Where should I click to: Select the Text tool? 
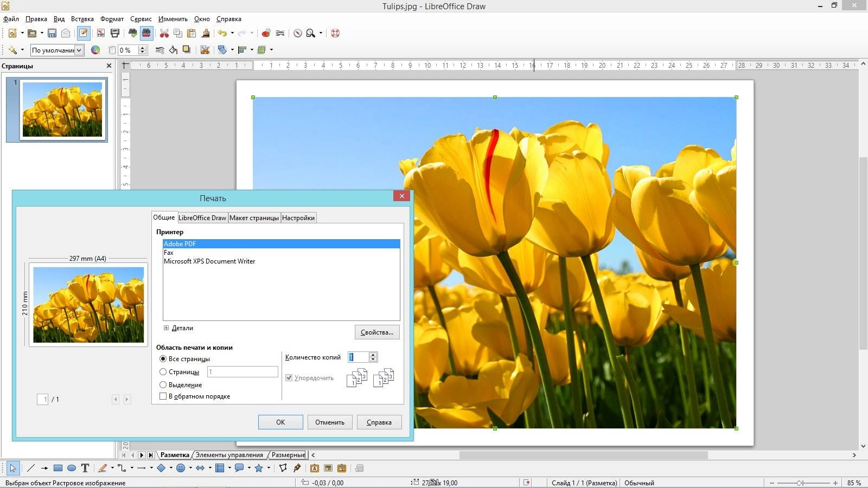pyautogui.click(x=85, y=468)
